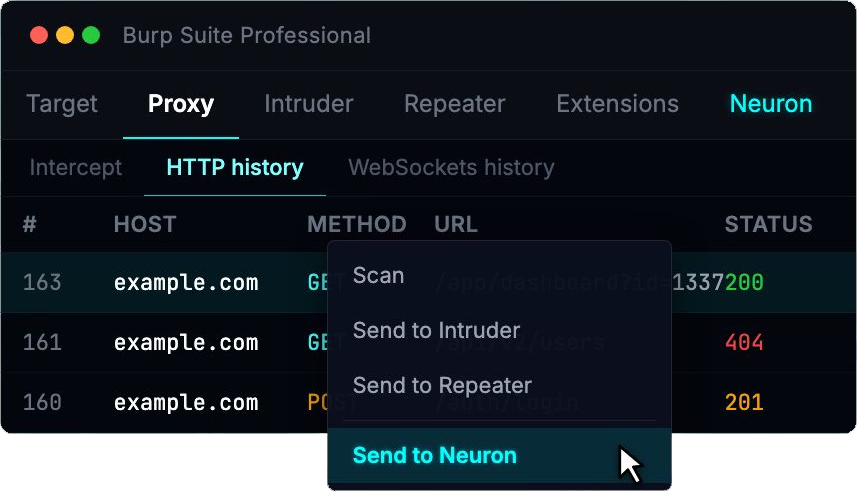This screenshot has height=492, width=858.
Task: Open the Extensions tab
Action: pos(617,104)
